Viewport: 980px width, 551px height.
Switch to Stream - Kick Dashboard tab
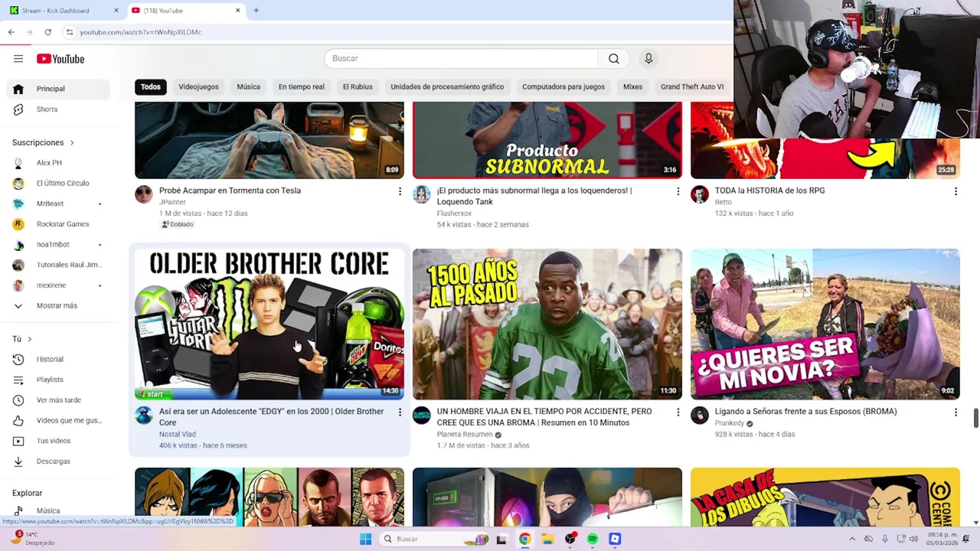(64, 11)
